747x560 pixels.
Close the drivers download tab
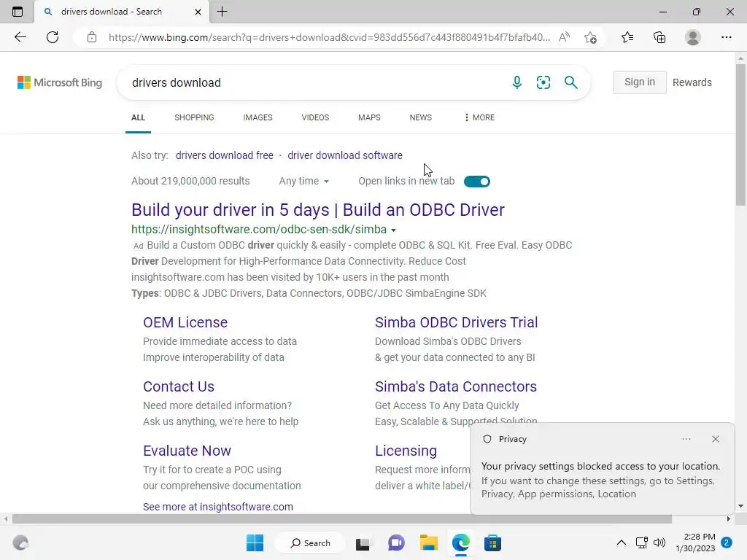click(x=198, y=12)
